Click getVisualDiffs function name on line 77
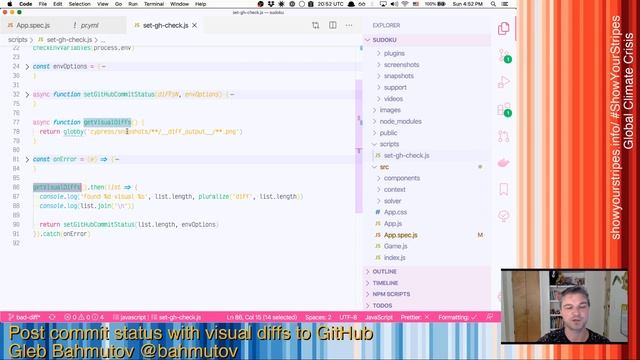 107,122
